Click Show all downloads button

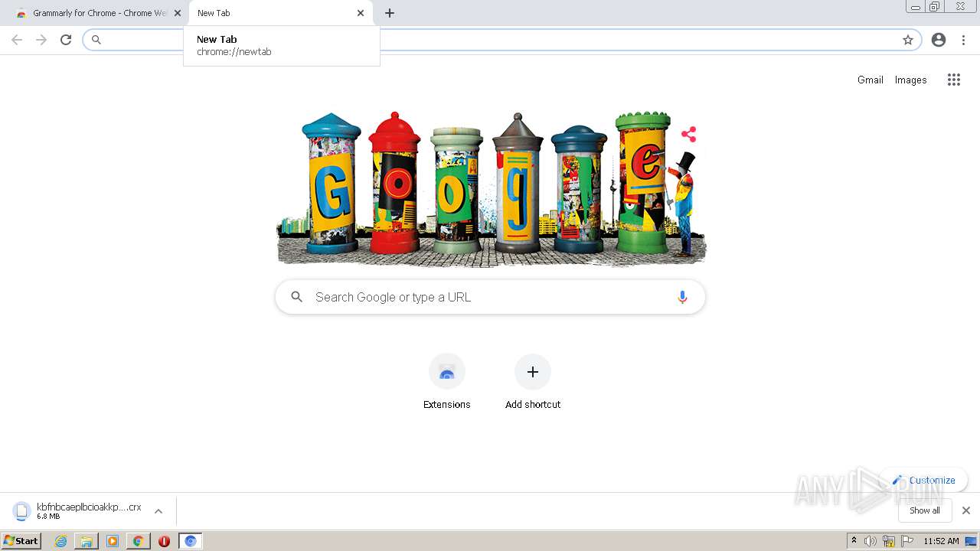point(925,510)
